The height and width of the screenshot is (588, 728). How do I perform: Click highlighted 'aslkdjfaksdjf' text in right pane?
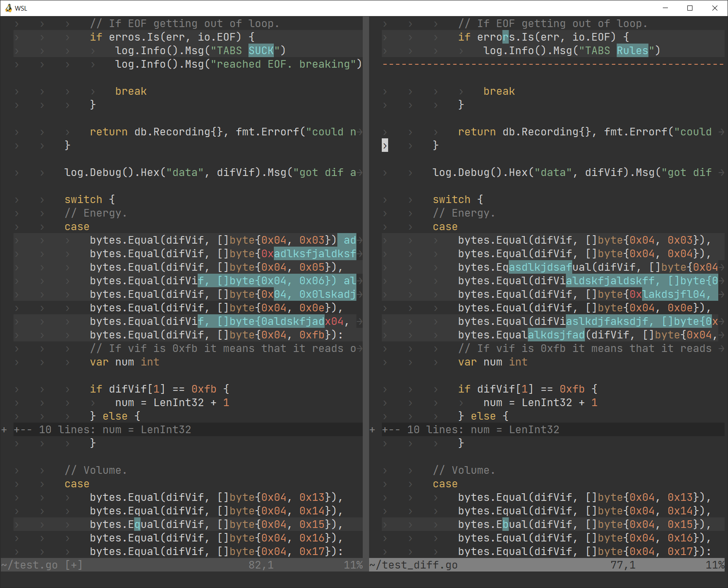[607, 321]
